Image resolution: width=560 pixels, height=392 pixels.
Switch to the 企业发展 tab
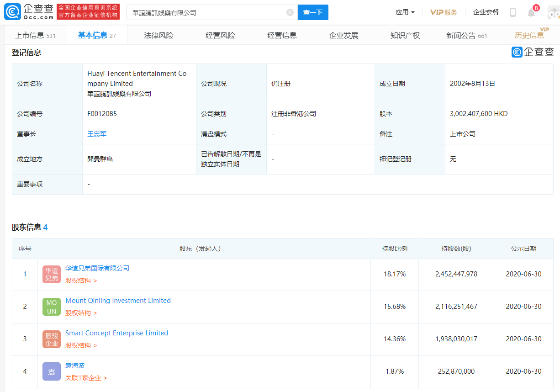[x=343, y=35]
